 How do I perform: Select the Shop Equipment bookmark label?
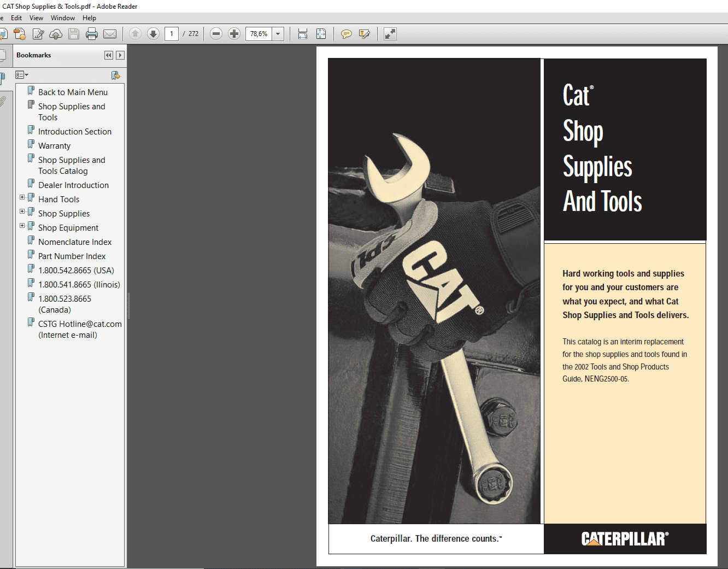click(68, 228)
